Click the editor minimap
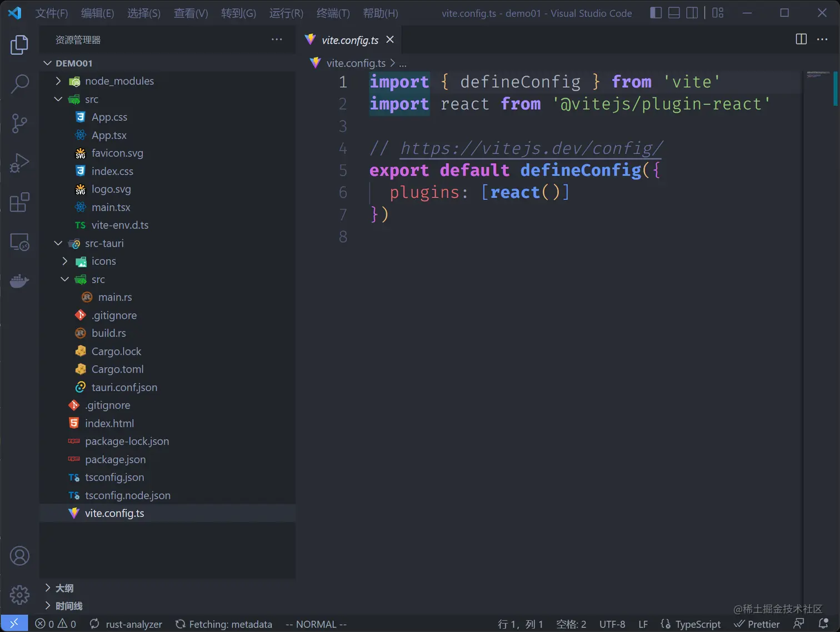The width and height of the screenshot is (840, 632). pyautogui.click(x=818, y=74)
